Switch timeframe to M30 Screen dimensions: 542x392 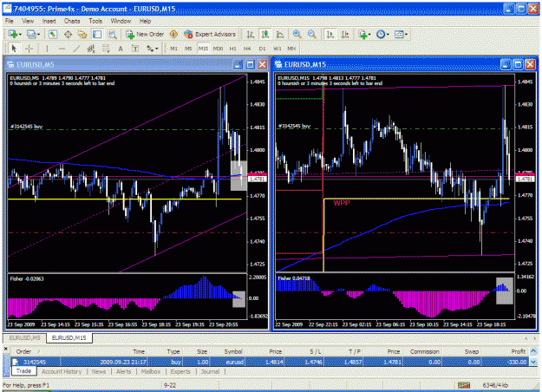click(218, 49)
